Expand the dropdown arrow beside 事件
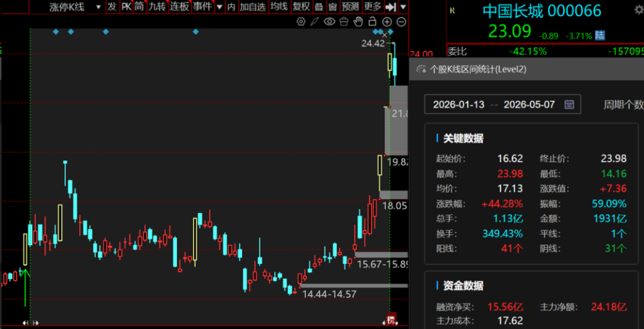The height and width of the screenshot is (329, 644). [x=219, y=7]
